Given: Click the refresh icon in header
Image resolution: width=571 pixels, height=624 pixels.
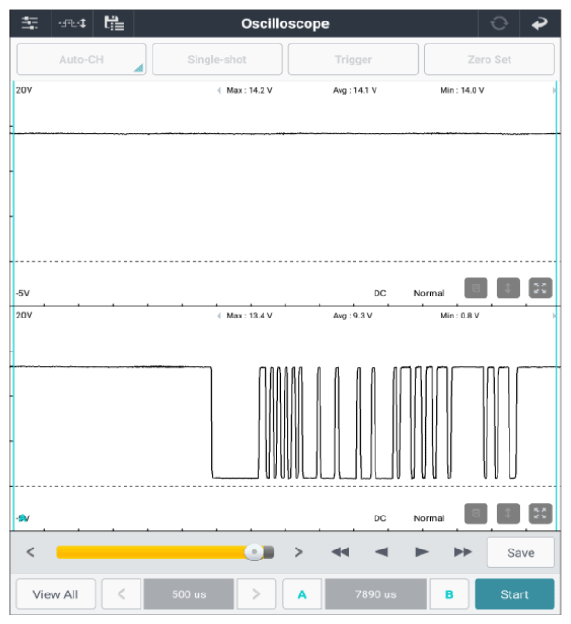Looking at the screenshot, I should tap(499, 23).
